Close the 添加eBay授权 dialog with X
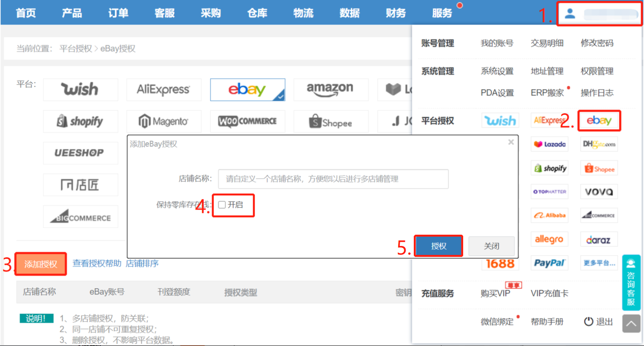The image size is (644, 346). pos(511,142)
